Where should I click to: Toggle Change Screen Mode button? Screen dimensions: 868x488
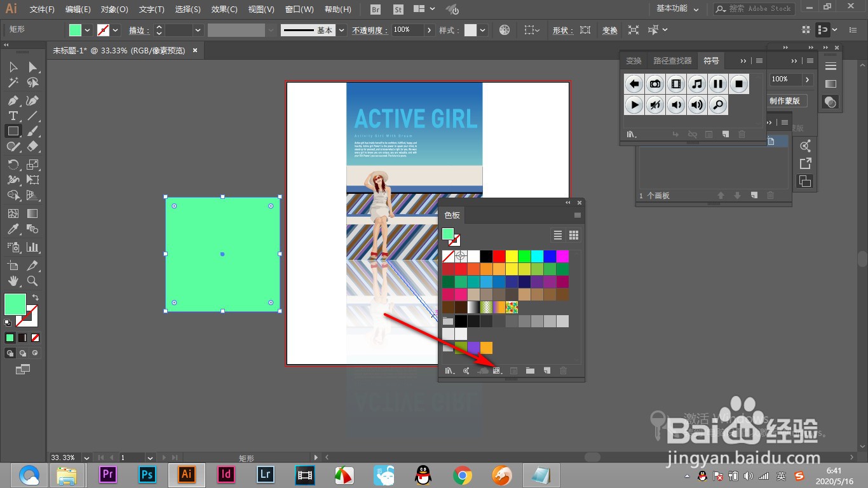(22, 369)
